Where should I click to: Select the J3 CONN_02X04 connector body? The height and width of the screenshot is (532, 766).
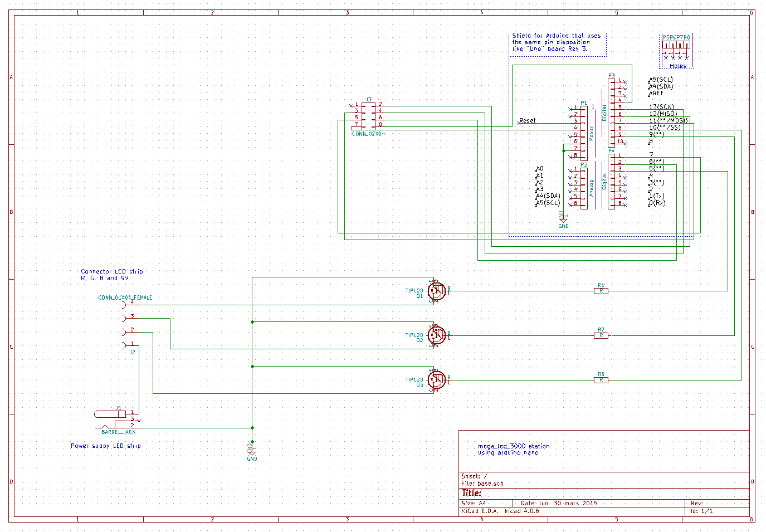(x=368, y=116)
